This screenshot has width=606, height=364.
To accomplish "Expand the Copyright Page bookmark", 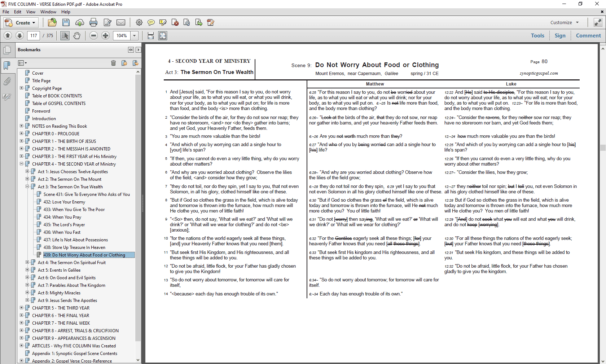I will coord(21,88).
